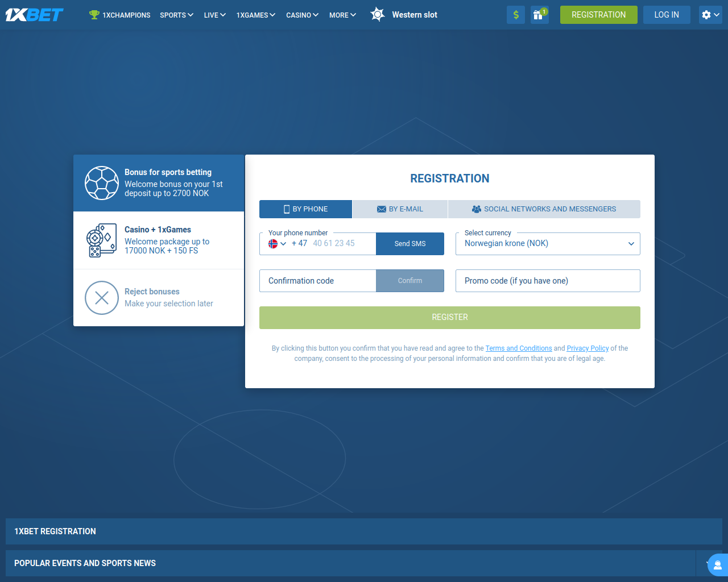Open the gift box bonuses icon
The height and width of the screenshot is (582, 728).
point(539,15)
